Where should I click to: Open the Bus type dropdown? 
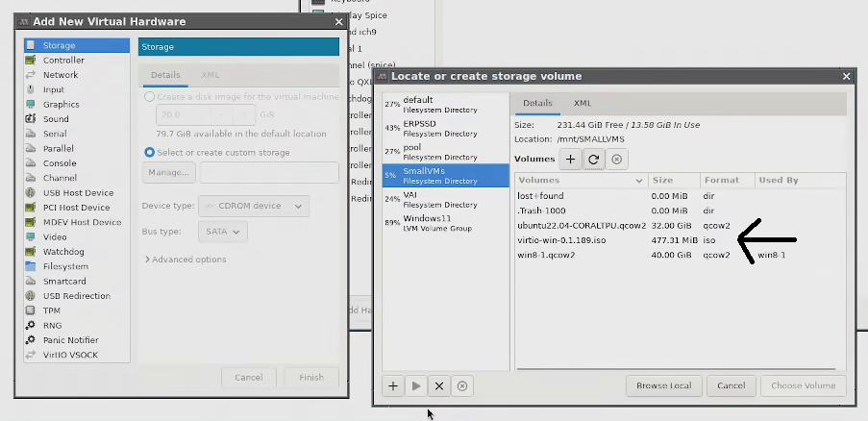click(223, 232)
